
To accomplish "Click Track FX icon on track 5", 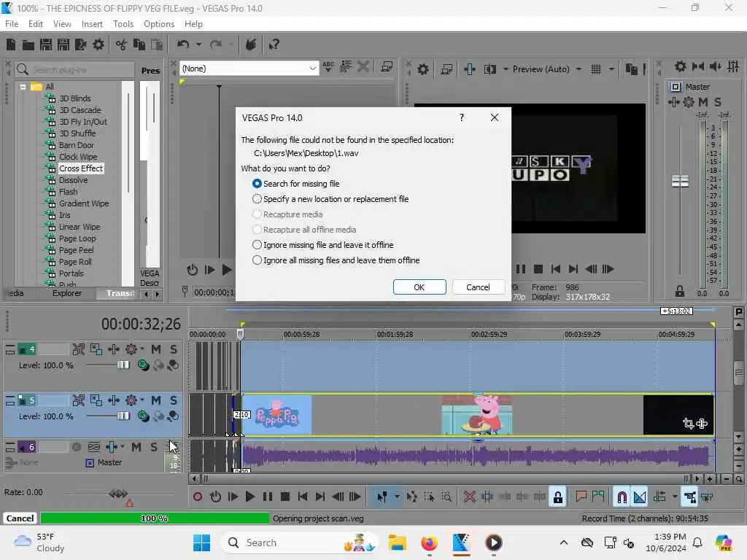I will pyautogui.click(x=131, y=400).
